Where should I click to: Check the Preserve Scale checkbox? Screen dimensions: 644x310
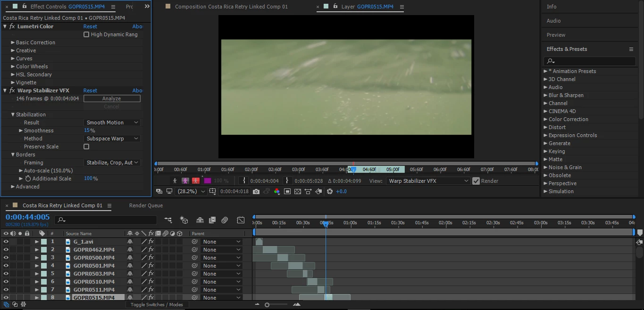[86, 147]
